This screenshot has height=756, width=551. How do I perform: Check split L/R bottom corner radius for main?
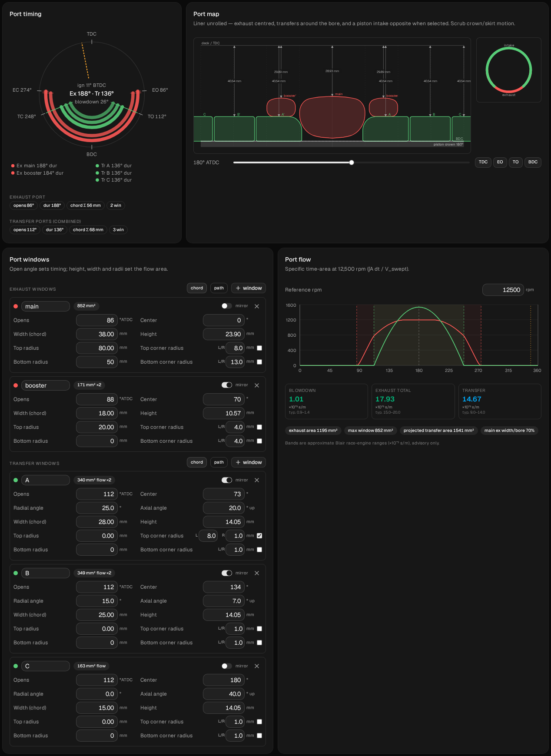click(259, 362)
